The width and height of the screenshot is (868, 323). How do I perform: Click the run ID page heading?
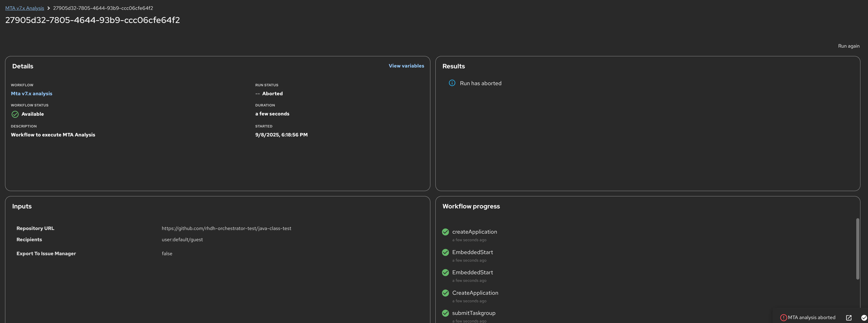[92, 20]
